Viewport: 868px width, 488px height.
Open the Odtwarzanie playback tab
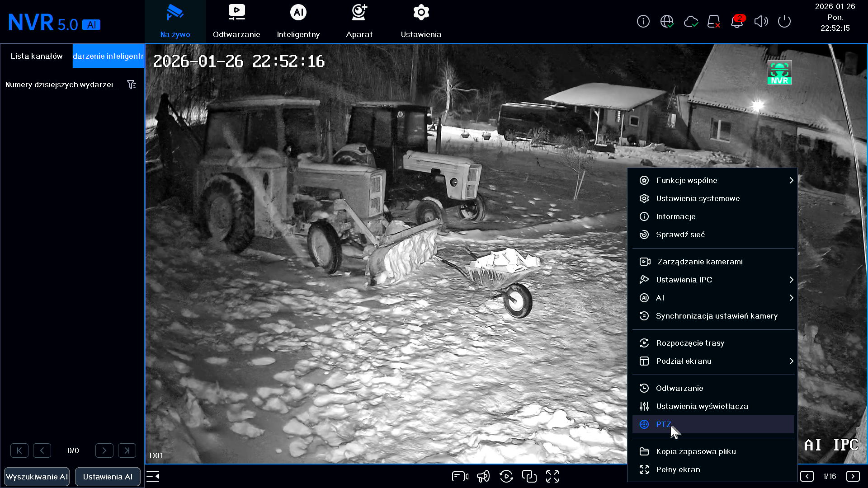click(x=236, y=21)
